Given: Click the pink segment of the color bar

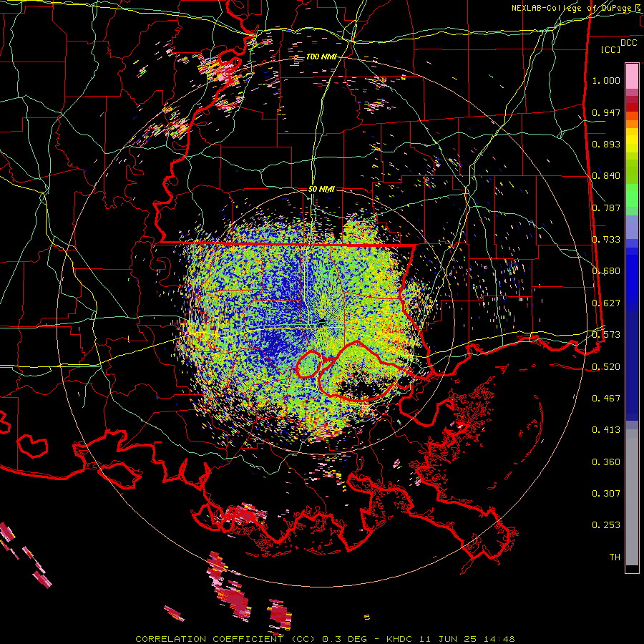Looking at the screenshot, I should point(632,76).
